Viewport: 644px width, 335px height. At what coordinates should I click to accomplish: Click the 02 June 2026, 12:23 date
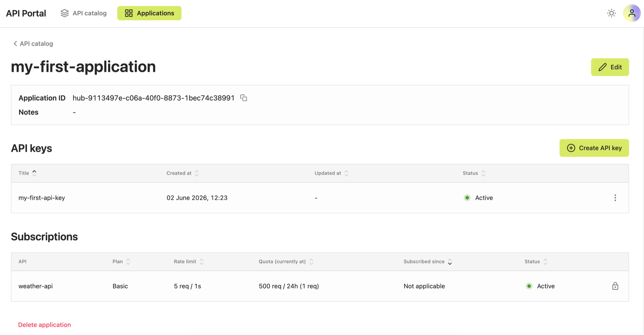pos(197,198)
